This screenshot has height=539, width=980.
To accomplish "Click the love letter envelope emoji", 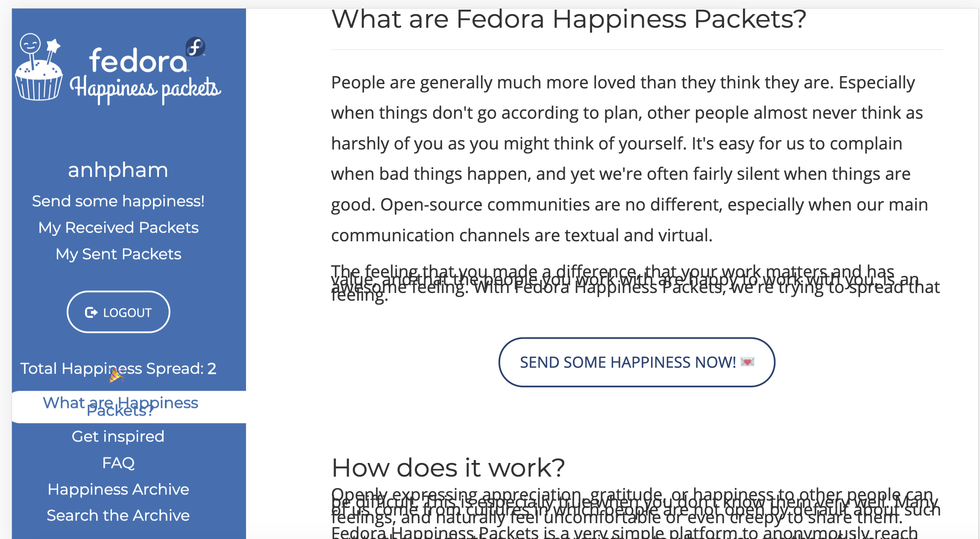I will [x=747, y=362].
